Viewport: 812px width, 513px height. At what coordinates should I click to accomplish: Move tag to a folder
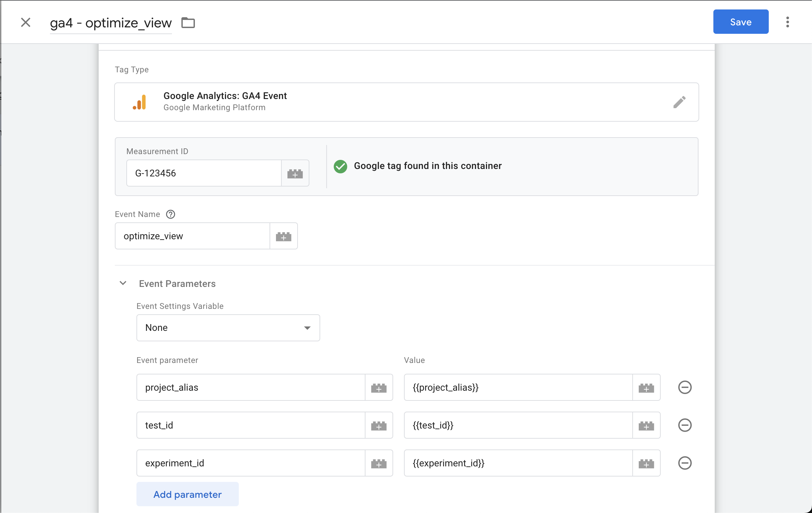point(188,23)
